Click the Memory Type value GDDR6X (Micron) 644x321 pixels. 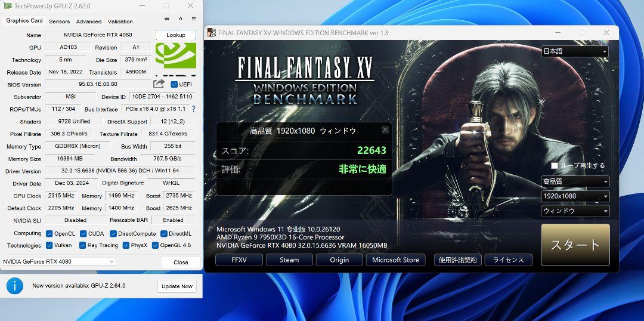[78, 146]
